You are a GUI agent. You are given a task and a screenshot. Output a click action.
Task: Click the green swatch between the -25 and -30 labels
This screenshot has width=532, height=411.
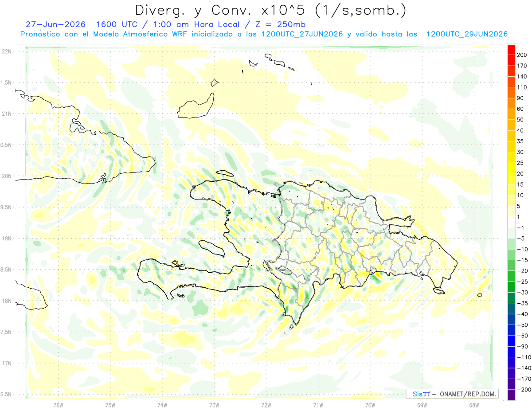click(511, 287)
